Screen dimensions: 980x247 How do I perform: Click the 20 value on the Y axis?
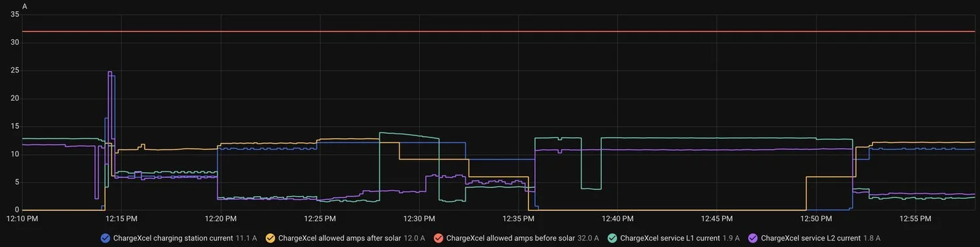coord(15,99)
